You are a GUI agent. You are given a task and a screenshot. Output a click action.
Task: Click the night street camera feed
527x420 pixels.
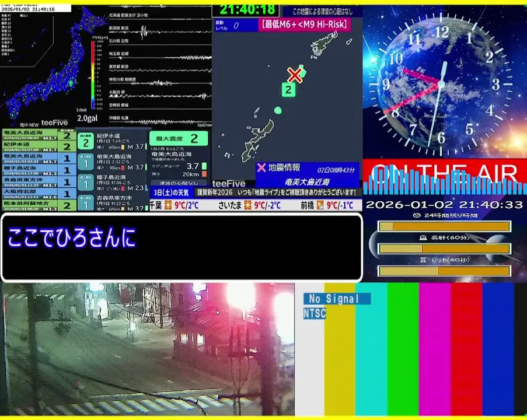(147, 349)
